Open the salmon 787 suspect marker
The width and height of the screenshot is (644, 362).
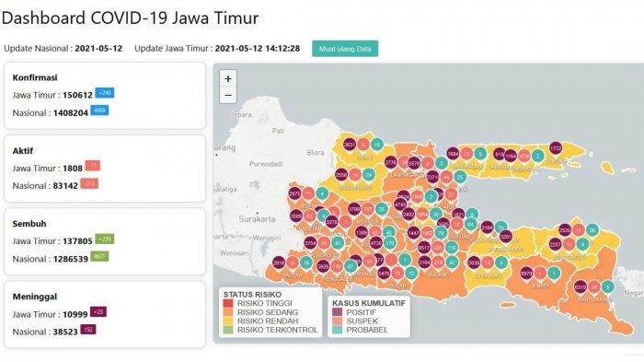click(x=368, y=209)
